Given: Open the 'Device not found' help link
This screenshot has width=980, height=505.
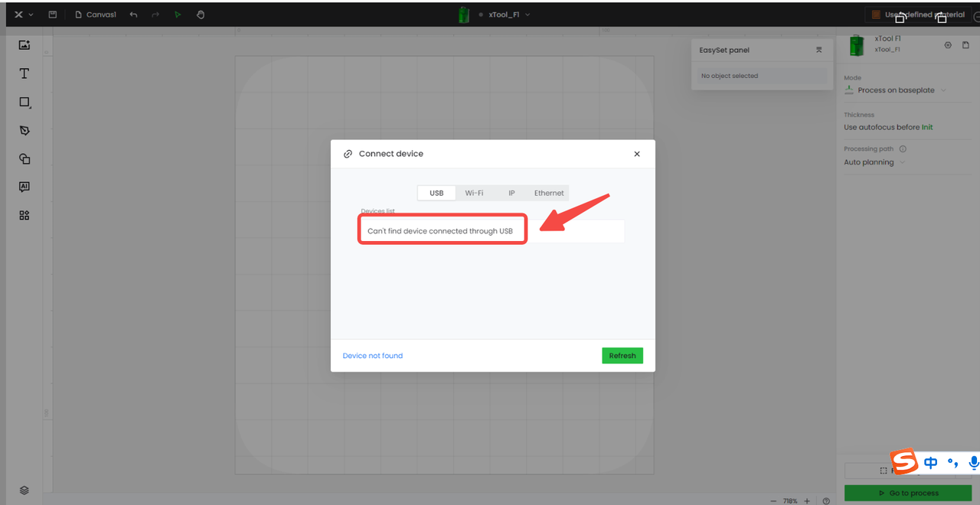Looking at the screenshot, I should click(x=372, y=356).
